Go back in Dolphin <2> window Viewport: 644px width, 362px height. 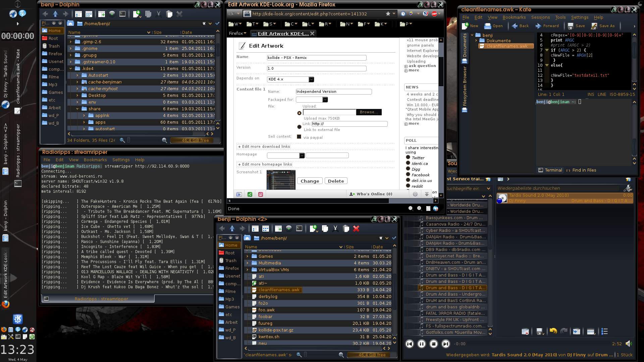222,229
